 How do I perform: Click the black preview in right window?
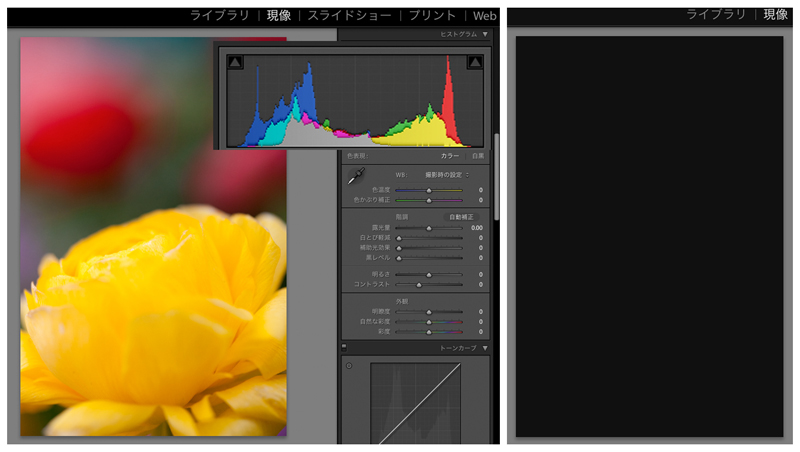649,236
